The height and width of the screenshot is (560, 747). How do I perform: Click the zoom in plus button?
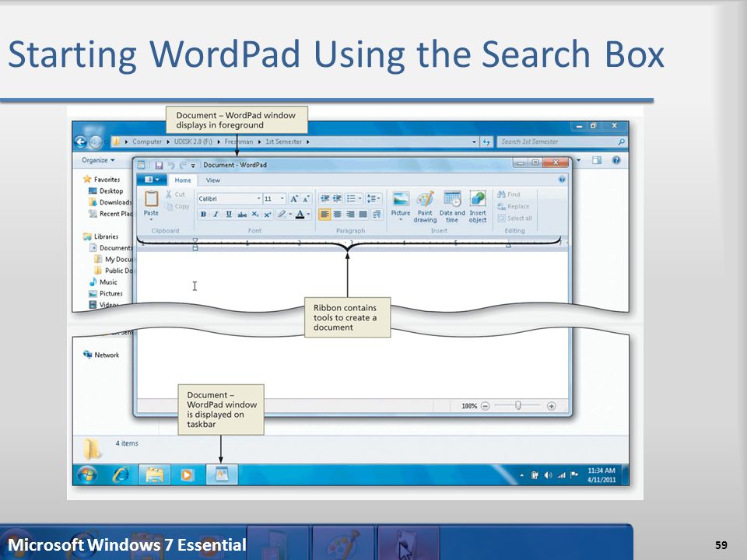pyautogui.click(x=551, y=406)
